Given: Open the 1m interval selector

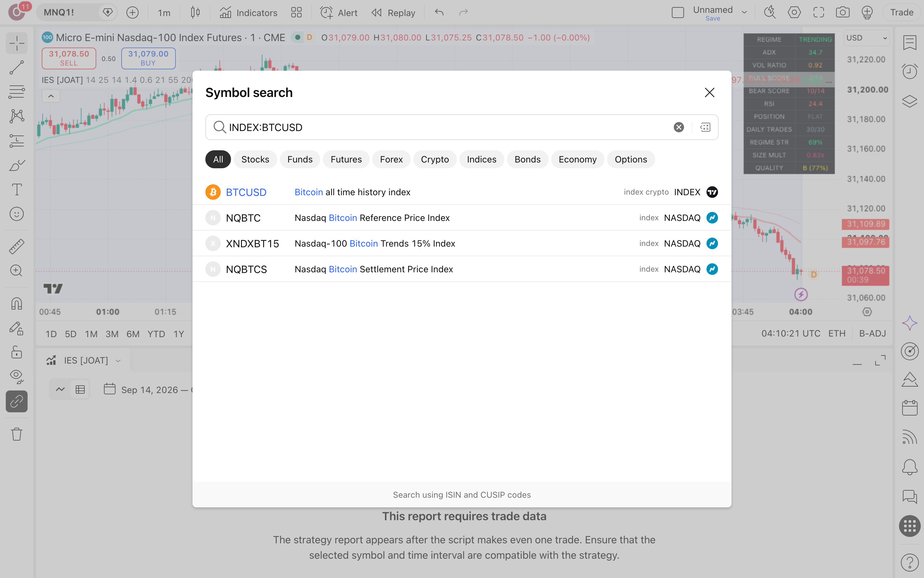Looking at the screenshot, I should (164, 13).
